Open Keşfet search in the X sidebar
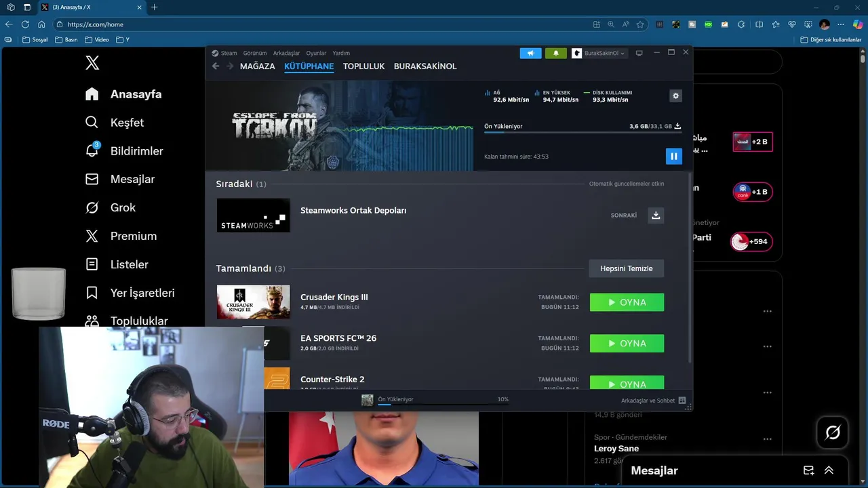 tap(115, 123)
